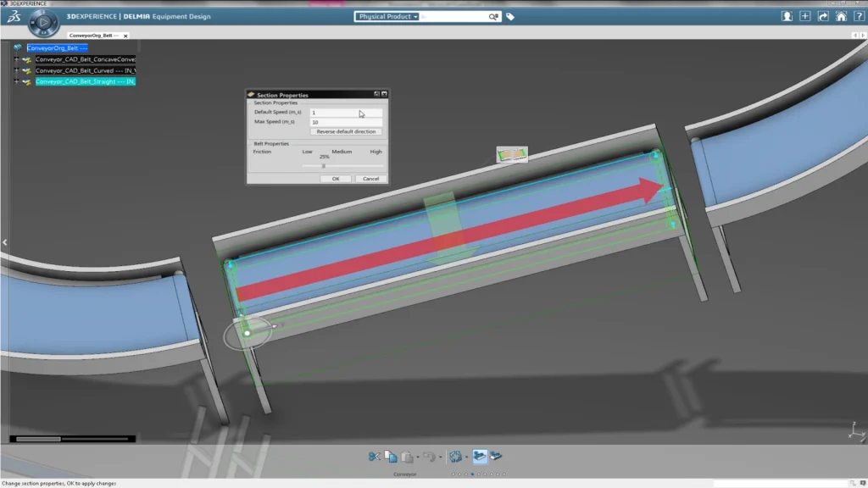Go to Home via house icon
This screenshot has height=488, width=868.
[840, 16]
